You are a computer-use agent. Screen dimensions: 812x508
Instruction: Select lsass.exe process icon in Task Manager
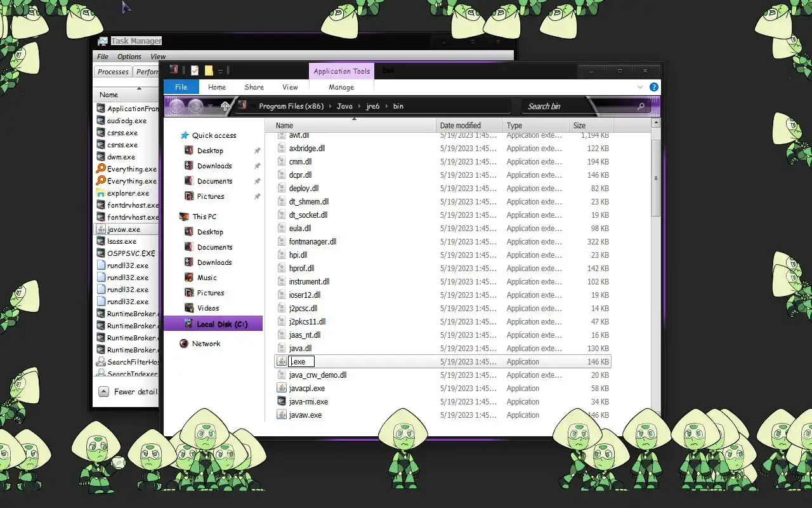point(100,241)
